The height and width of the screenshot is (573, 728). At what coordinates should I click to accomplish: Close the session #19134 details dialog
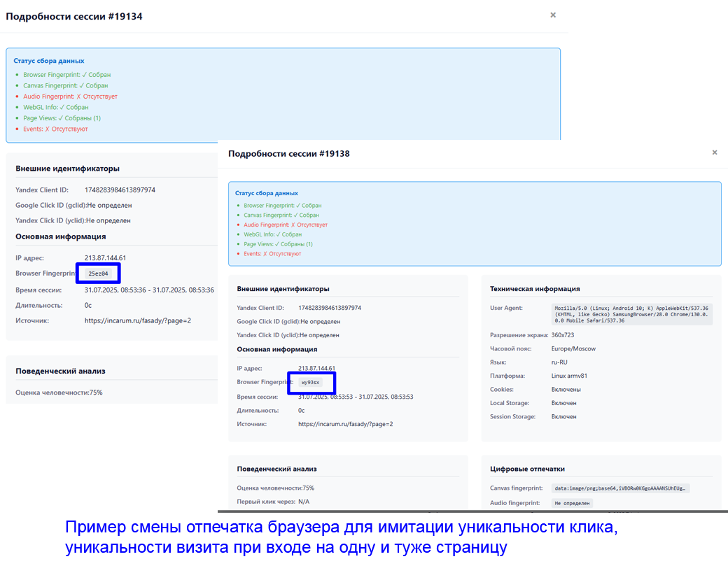pos(553,15)
